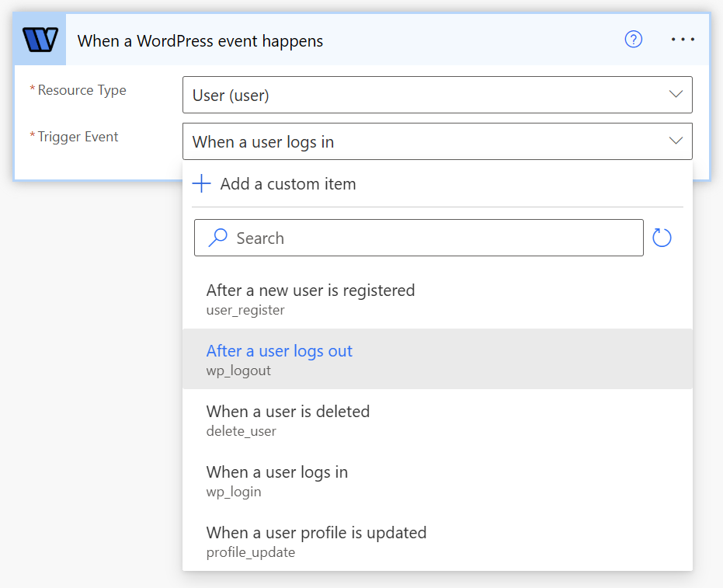This screenshot has width=723, height=588.
Task: Click the user_register subtitle text
Action: pyautogui.click(x=245, y=311)
